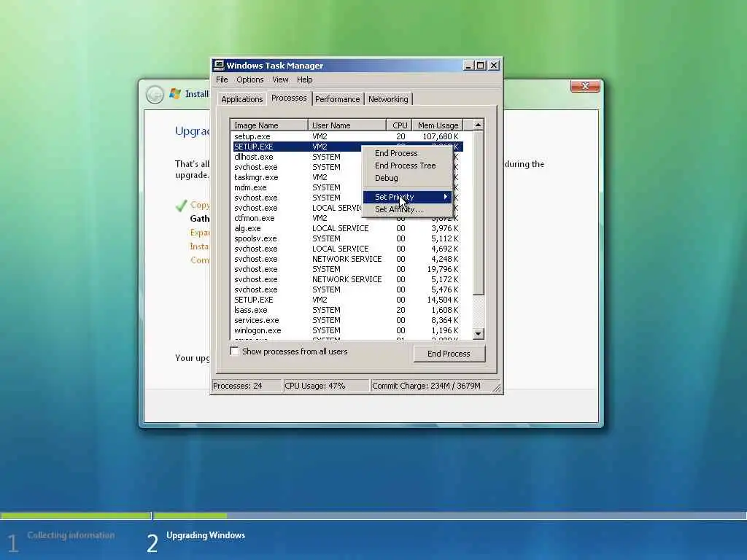Open the File menu
This screenshot has width=747, height=560.
tap(222, 79)
